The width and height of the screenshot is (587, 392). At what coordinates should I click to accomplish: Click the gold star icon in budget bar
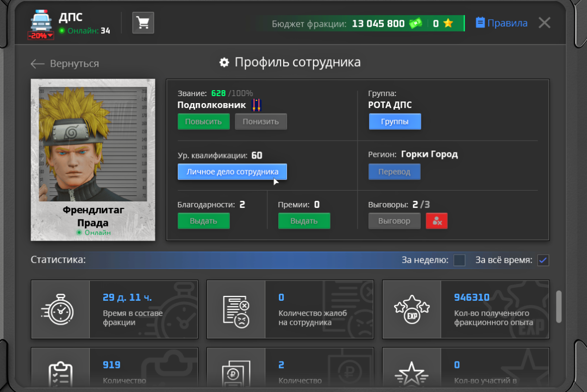pyautogui.click(x=448, y=23)
